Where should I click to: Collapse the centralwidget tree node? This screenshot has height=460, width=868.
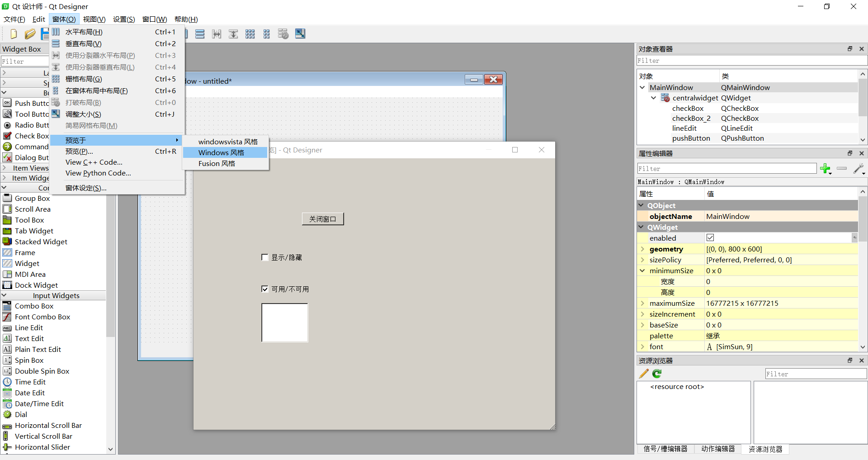click(x=653, y=98)
